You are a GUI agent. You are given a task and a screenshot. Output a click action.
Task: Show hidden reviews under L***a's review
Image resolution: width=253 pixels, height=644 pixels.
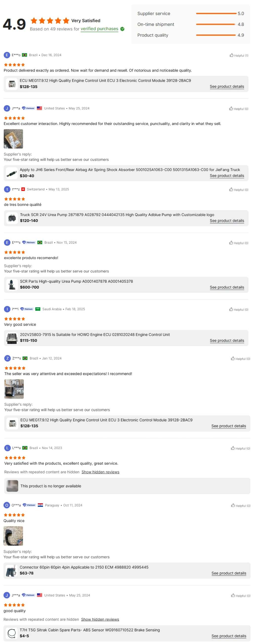pos(100,472)
